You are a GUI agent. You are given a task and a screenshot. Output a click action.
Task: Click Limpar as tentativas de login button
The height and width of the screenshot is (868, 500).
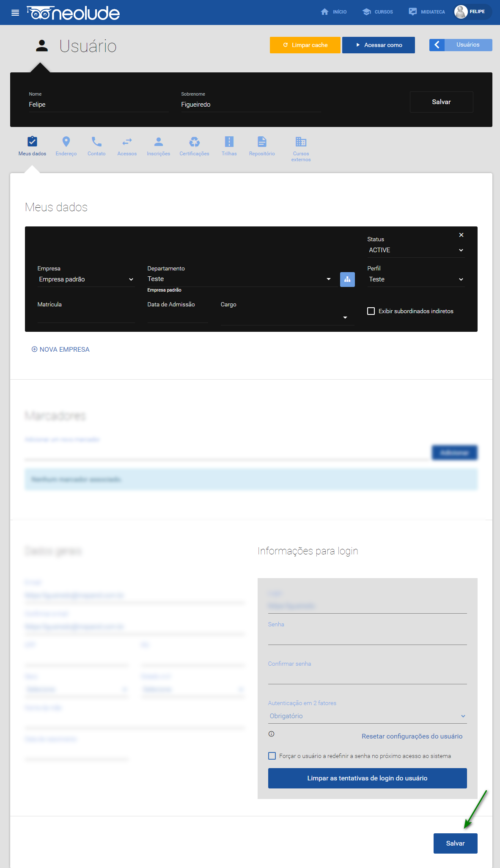(367, 778)
